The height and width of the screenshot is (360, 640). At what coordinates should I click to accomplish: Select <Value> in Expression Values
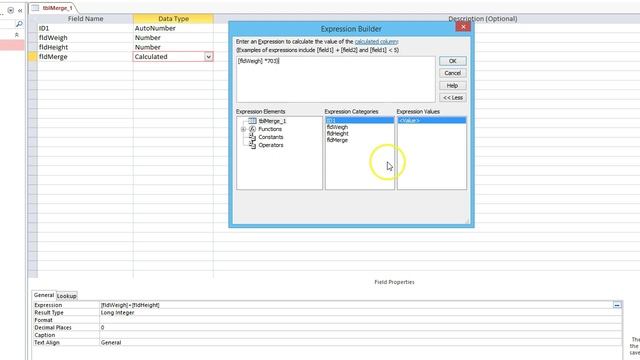[432, 121]
